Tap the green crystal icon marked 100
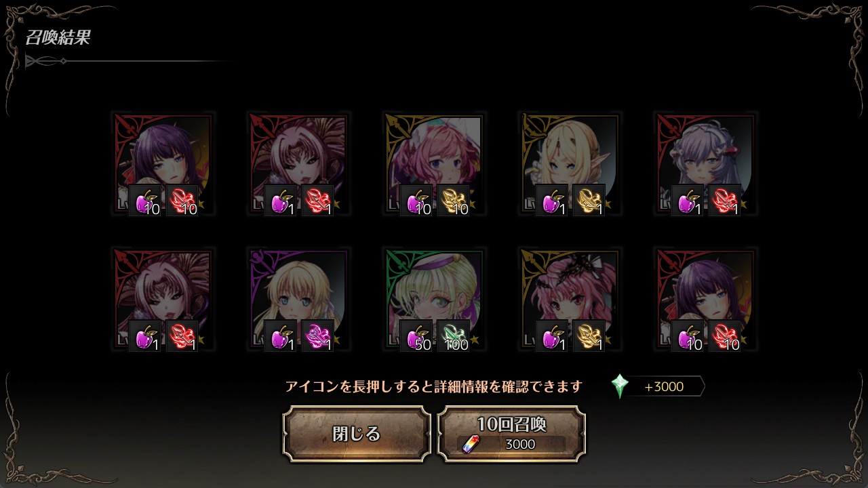Image resolution: width=868 pixels, height=488 pixels. [x=454, y=336]
